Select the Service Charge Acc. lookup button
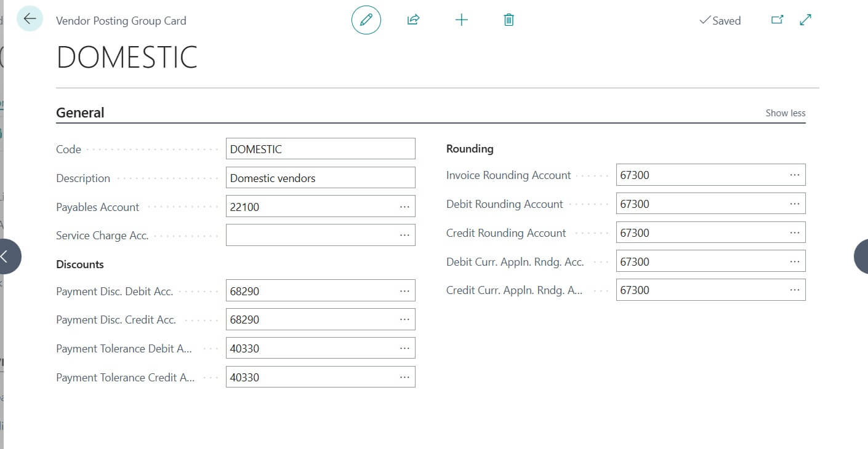 404,234
